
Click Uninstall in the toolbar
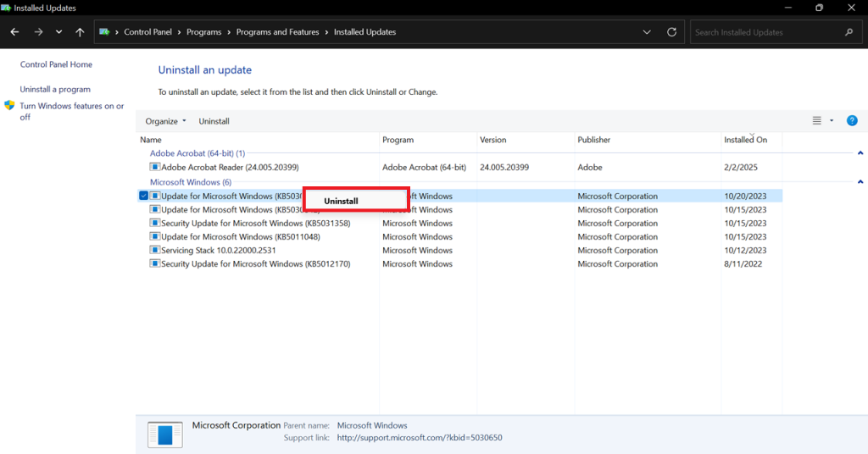(214, 121)
